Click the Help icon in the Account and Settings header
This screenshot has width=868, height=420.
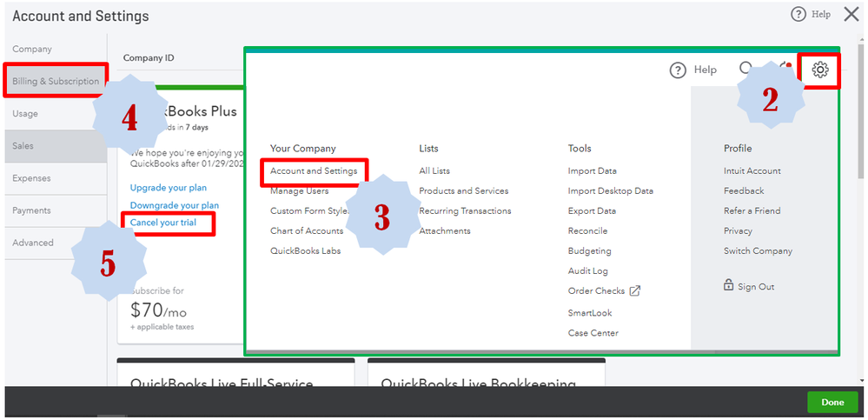click(x=798, y=15)
